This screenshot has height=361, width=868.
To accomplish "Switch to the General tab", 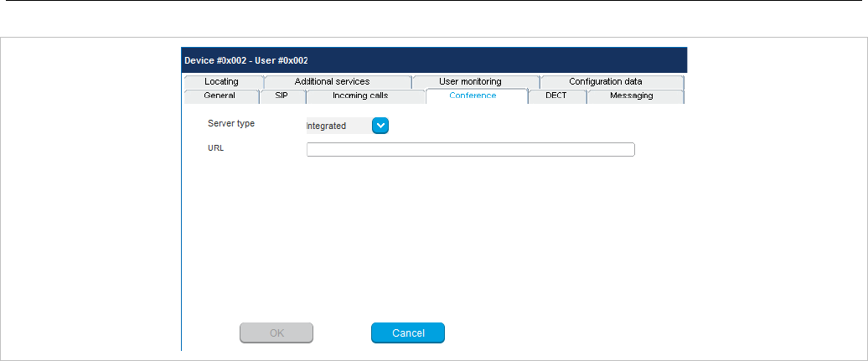I will pyautogui.click(x=221, y=96).
